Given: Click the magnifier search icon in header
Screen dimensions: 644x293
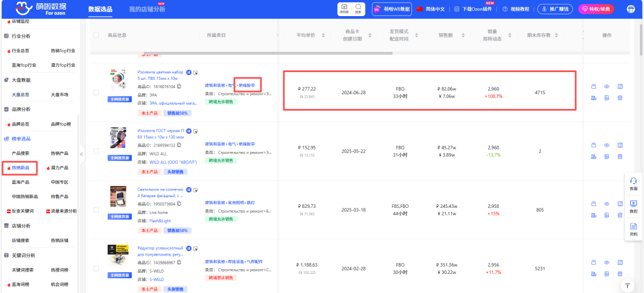Looking at the screenshot, I should 358,9.
